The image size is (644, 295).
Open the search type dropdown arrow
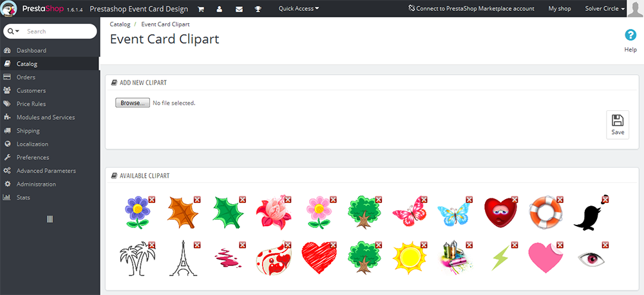[x=13, y=31]
